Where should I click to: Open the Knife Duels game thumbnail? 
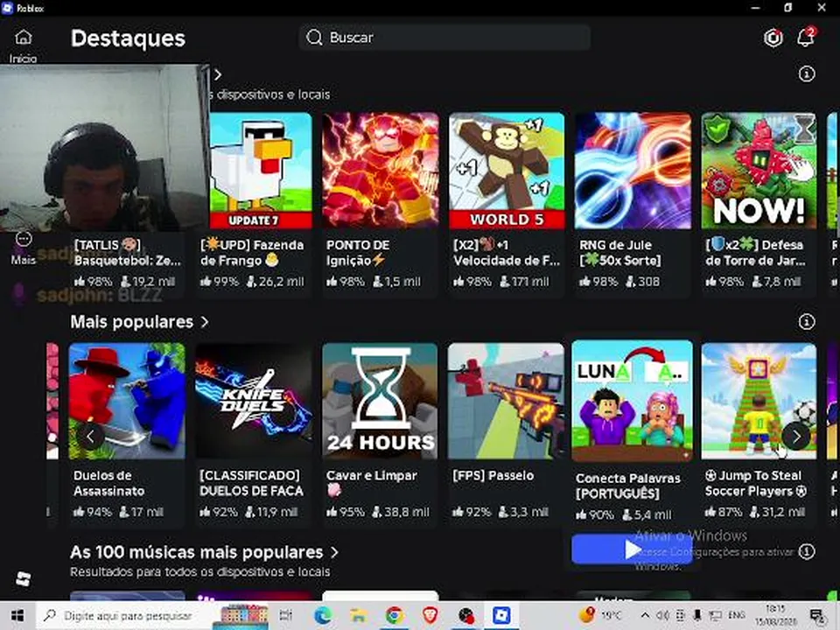254,402
